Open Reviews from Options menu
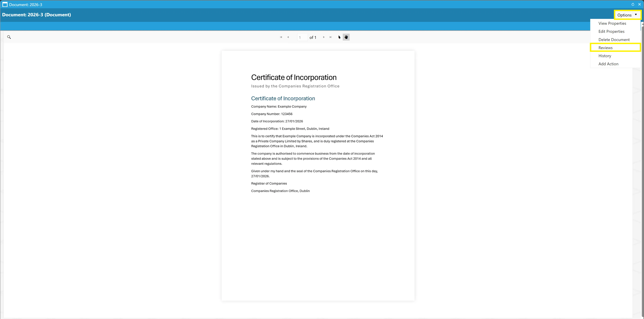Screen dimensions: 644x319 615,48
